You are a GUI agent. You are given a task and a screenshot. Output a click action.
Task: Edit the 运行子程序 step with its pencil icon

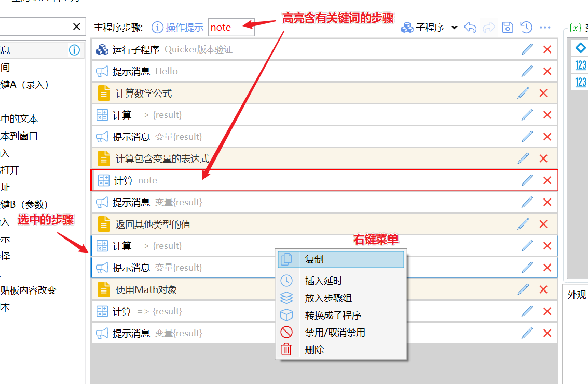tap(527, 49)
